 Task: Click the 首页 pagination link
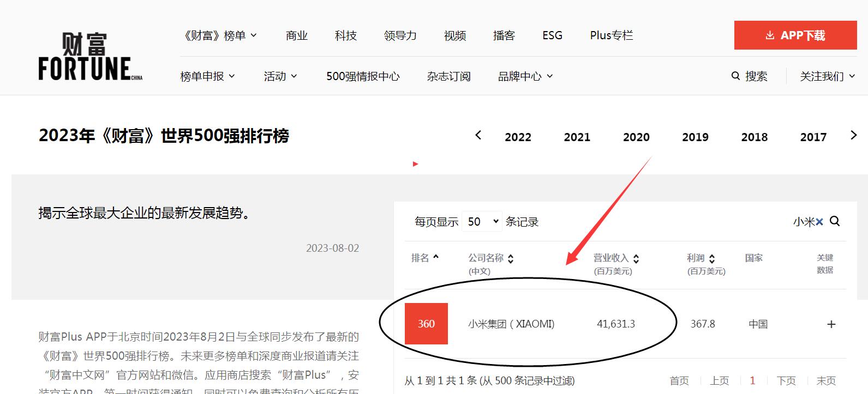click(679, 380)
